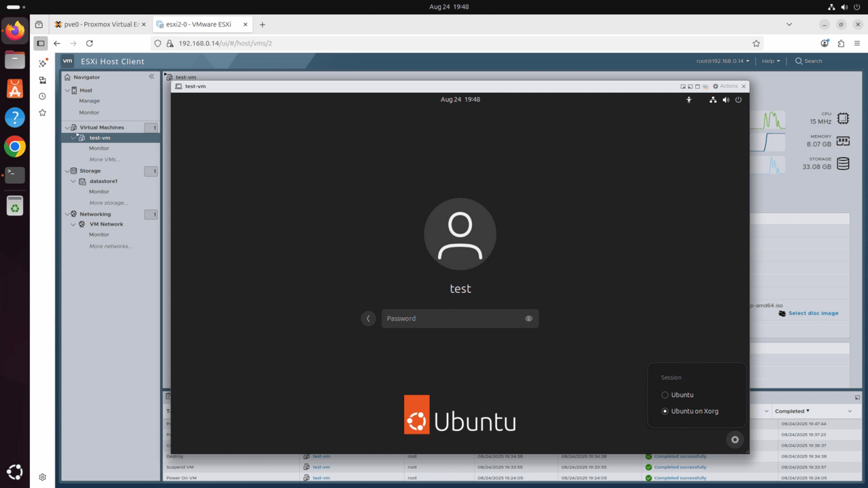This screenshot has width=868, height=488.
Task: Open Show Apps Ubuntu logo in dock
Action: (15, 472)
